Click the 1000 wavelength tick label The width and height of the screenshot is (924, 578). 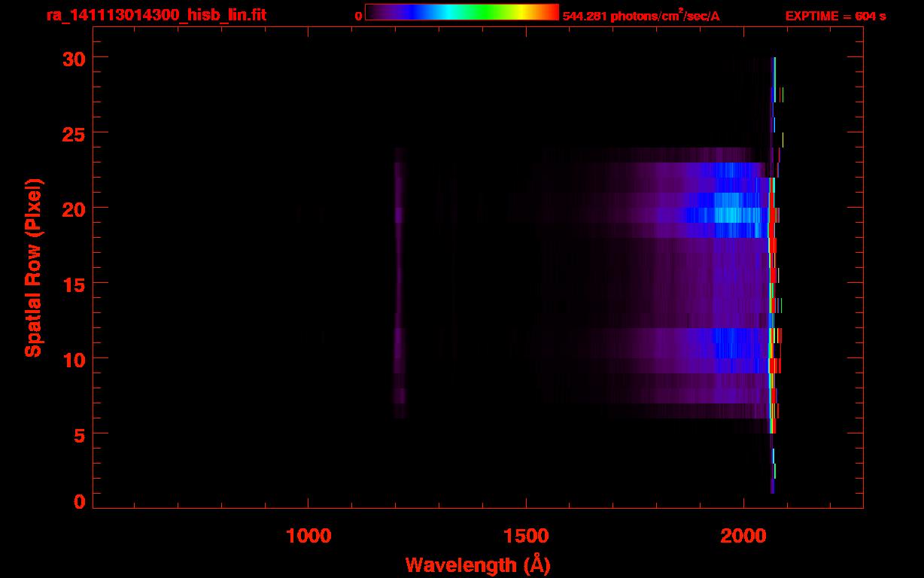pyautogui.click(x=309, y=536)
